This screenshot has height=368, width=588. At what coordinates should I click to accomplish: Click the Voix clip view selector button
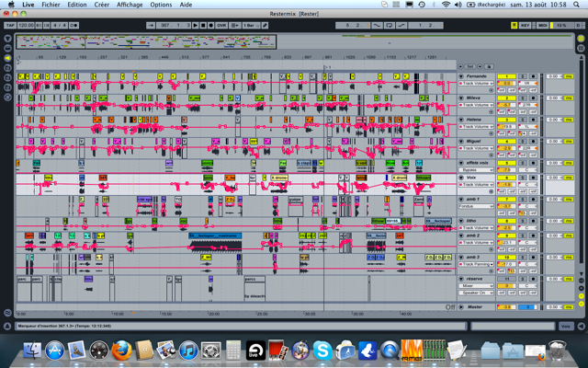[x=566, y=327]
